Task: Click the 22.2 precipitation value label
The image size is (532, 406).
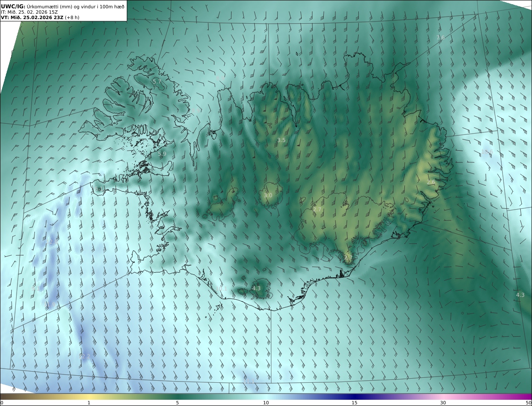Action: (x=84, y=356)
